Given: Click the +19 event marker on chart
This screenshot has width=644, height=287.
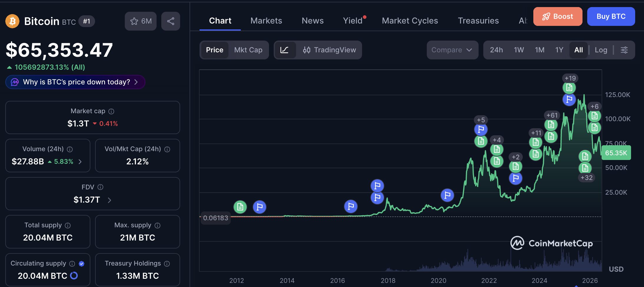Looking at the screenshot, I should click(x=570, y=78).
